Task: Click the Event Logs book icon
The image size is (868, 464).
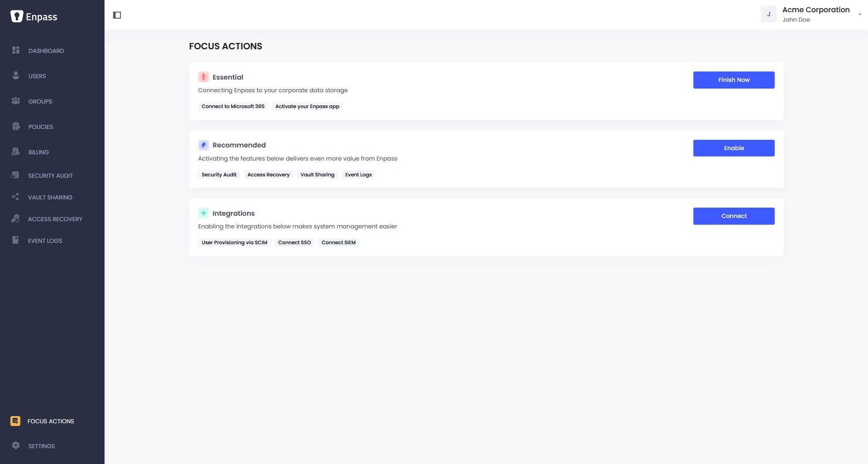Action: pos(15,240)
